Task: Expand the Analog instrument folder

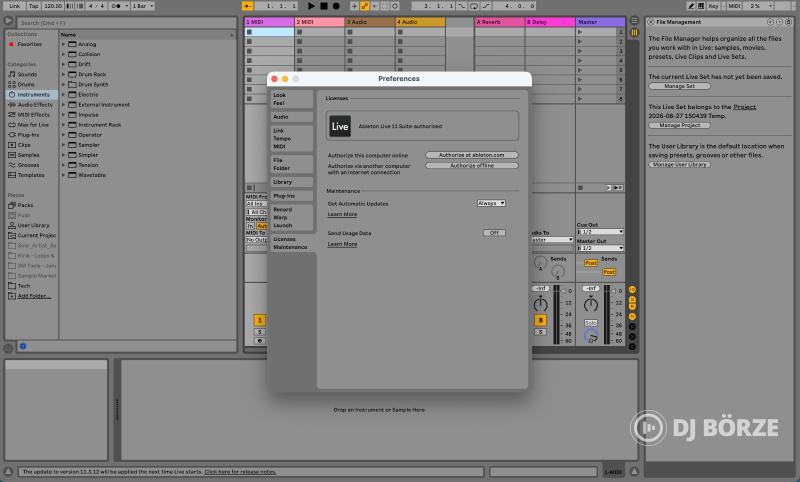Action: pyautogui.click(x=64, y=44)
